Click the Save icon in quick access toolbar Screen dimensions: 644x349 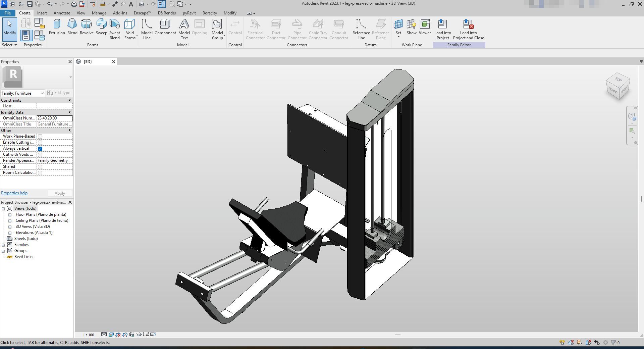[x=30, y=4]
